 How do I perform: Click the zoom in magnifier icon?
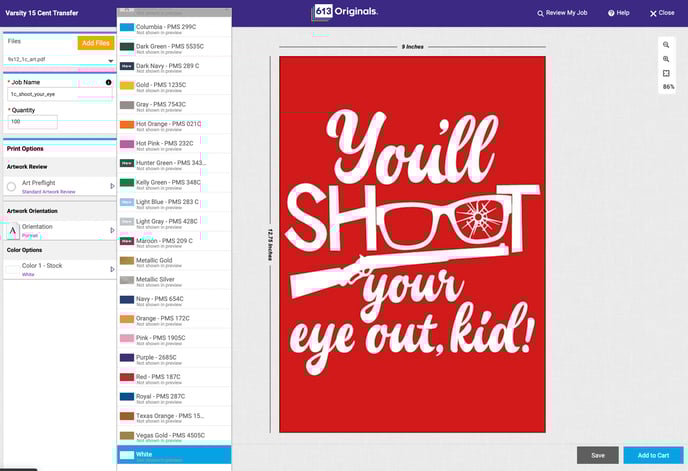[666, 59]
